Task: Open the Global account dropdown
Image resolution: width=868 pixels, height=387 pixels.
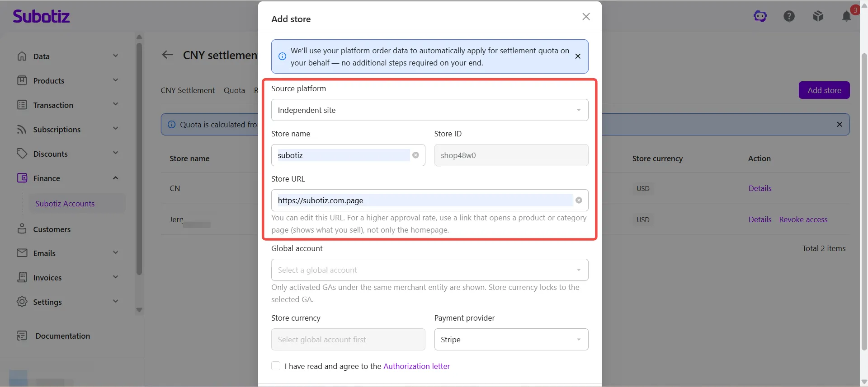Action: (x=429, y=270)
